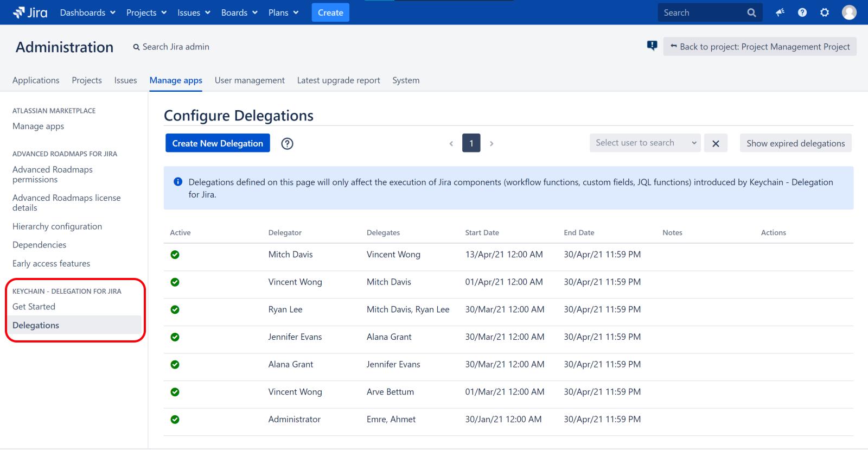Expand the Plans menu
The width and height of the screenshot is (868, 450).
point(283,12)
